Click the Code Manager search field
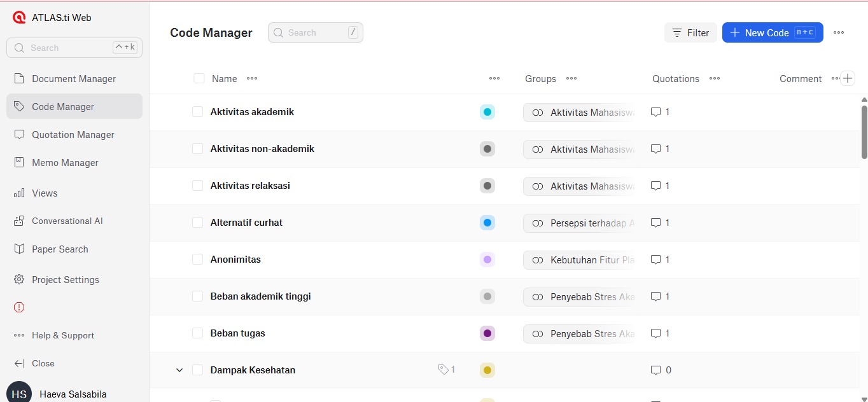Viewport: 868px width, 402px height. point(316,33)
